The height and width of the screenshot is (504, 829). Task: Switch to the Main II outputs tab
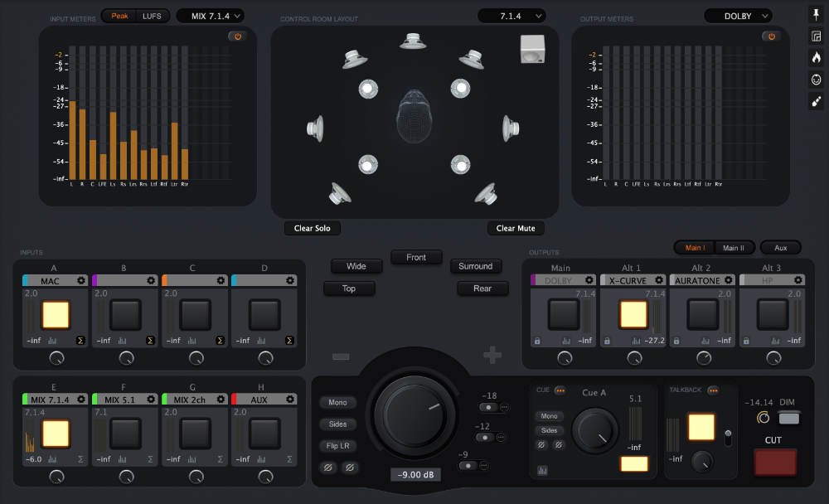(734, 247)
